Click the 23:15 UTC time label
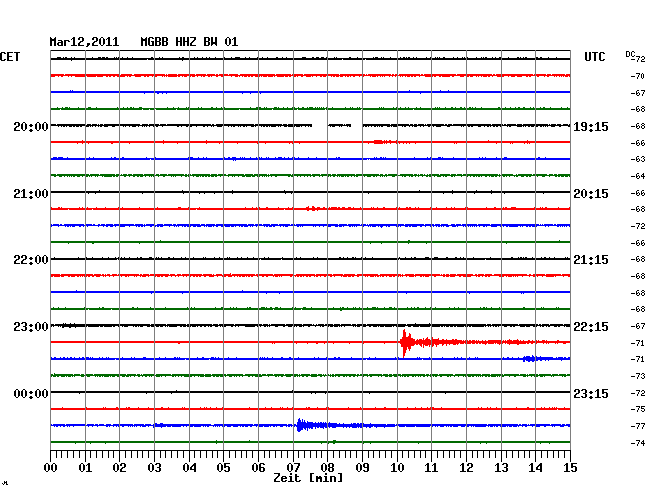This screenshot has width=650, height=494. [x=591, y=393]
